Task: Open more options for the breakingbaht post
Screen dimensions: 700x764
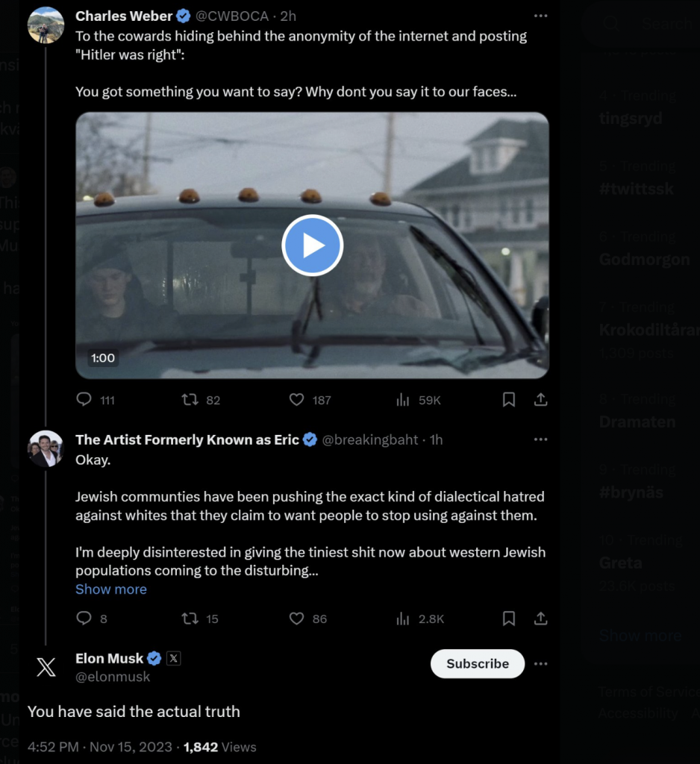Action: pos(541,439)
